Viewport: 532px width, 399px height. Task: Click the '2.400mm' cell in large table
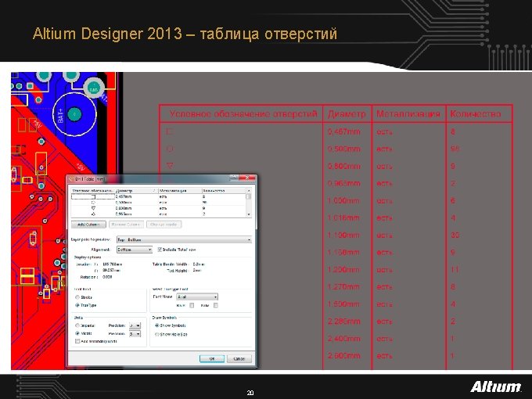(343, 339)
